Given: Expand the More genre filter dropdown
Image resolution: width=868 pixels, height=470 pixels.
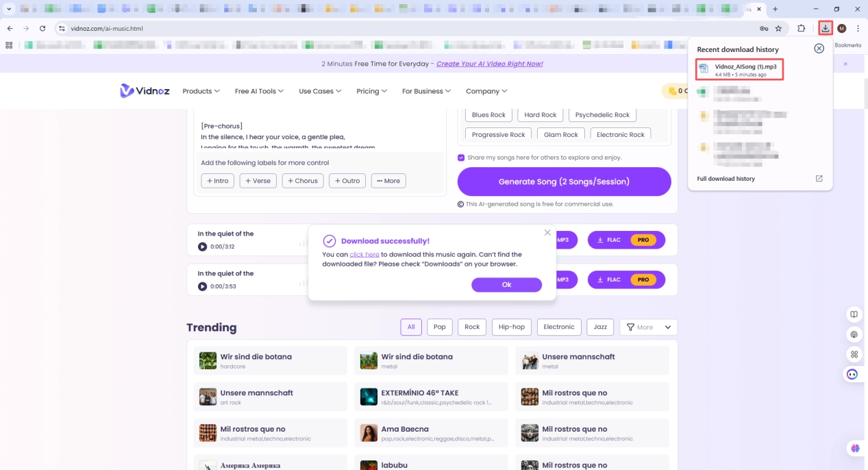Looking at the screenshot, I should (644, 327).
